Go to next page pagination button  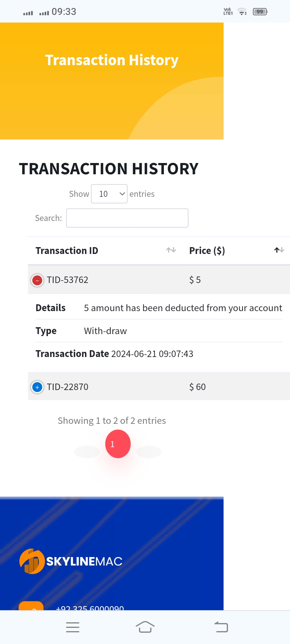149,452
